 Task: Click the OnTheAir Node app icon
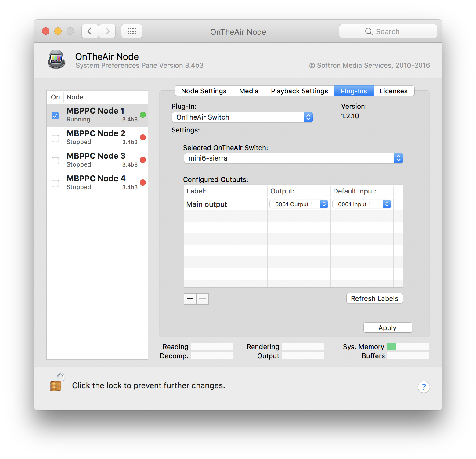click(56, 60)
